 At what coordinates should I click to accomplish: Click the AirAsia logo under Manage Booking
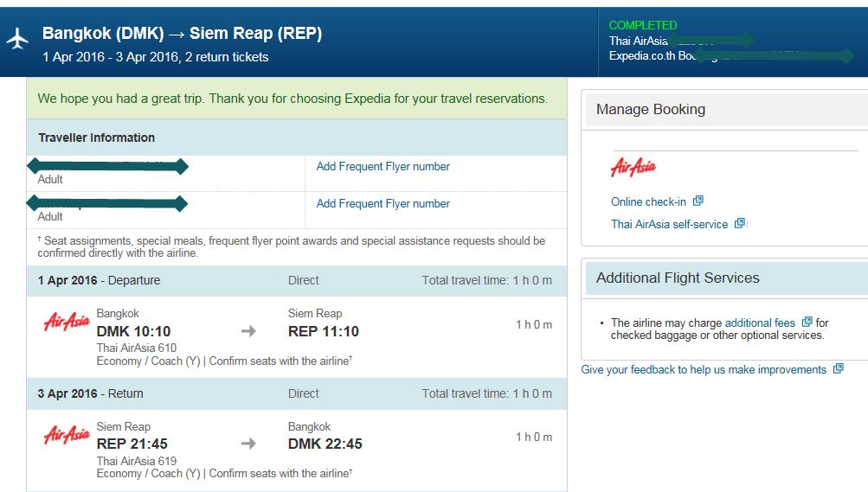(633, 167)
